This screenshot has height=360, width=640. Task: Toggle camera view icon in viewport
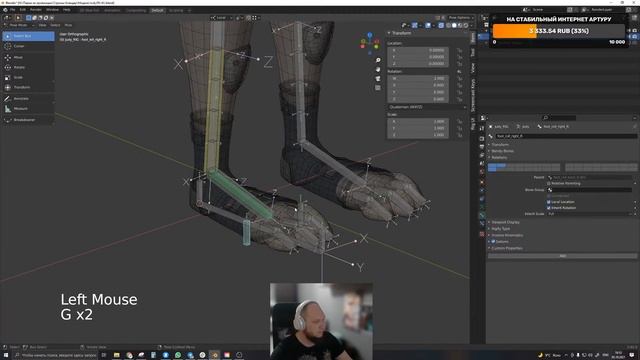click(x=378, y=78)
